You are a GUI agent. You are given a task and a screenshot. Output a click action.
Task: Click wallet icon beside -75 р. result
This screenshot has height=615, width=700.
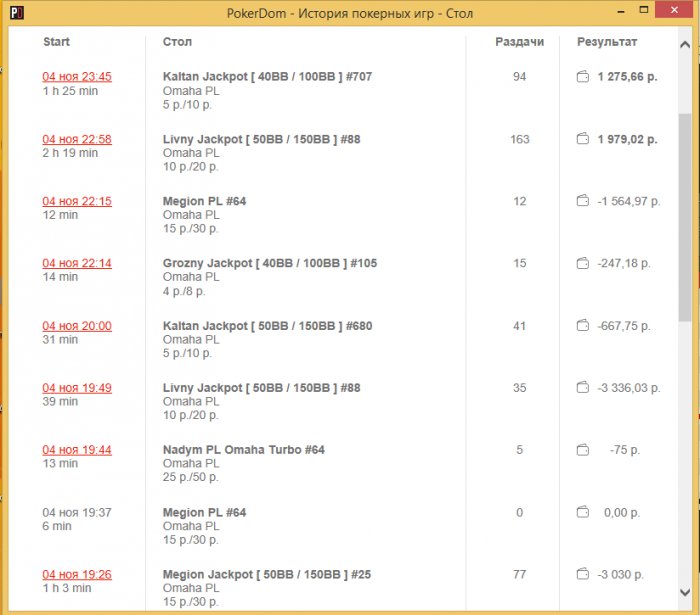[x=583, y=449]
